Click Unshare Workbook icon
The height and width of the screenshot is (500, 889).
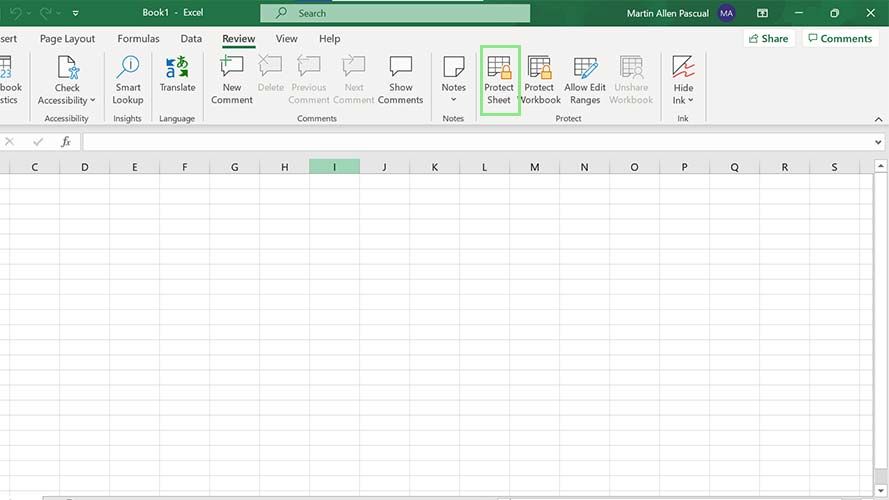631,67
